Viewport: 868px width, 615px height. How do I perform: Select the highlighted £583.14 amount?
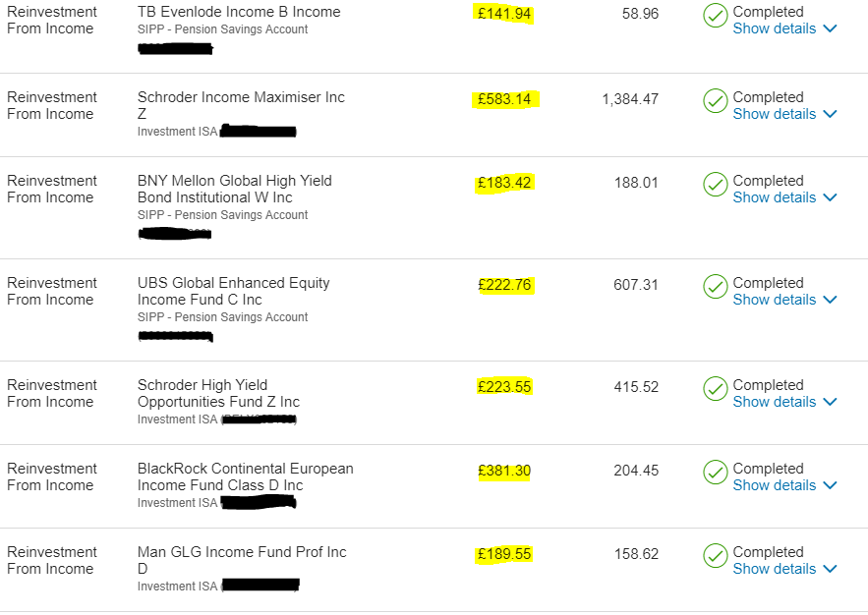[504, 99]
